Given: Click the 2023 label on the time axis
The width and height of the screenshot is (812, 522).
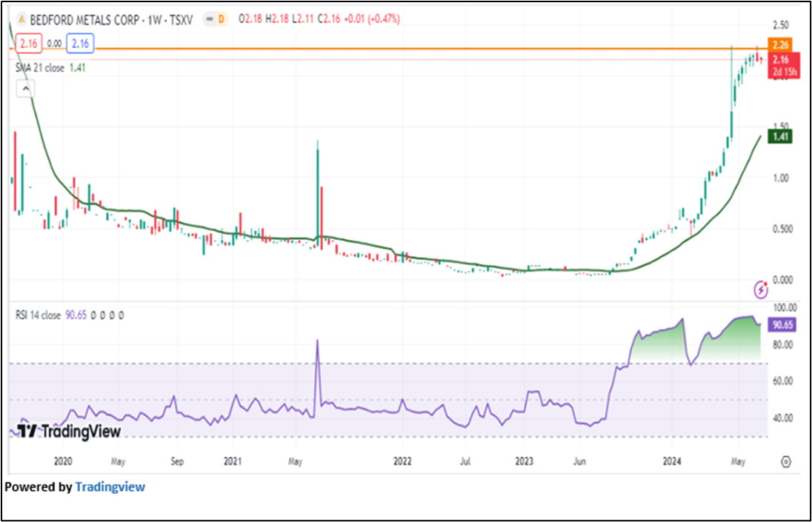Looking at the screenshot, I should [524, 461].
